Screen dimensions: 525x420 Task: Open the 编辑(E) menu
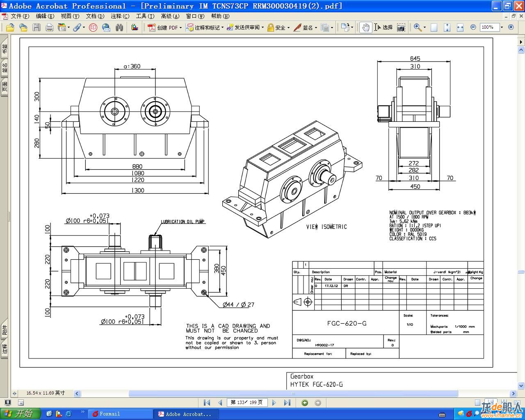coord(45,16)
